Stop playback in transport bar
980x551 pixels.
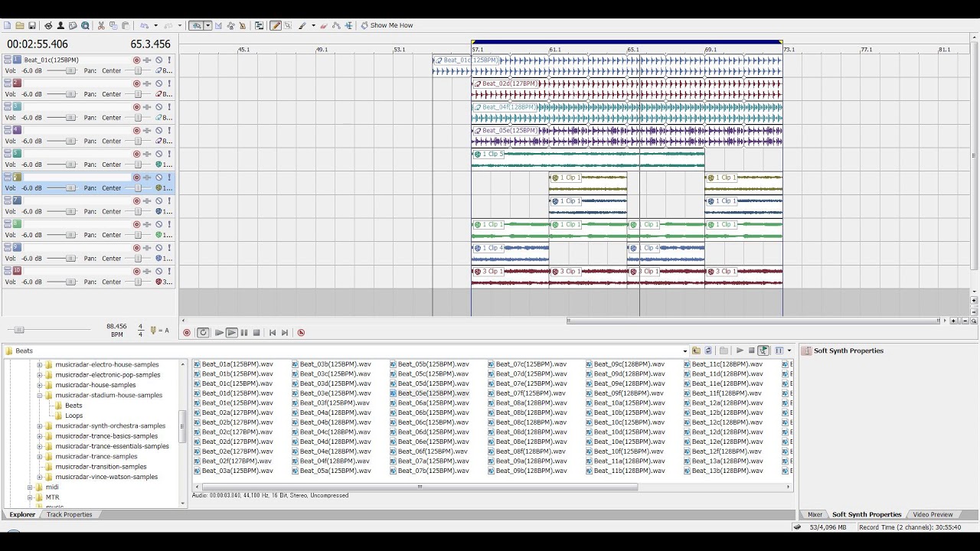(x=256, y=333)
